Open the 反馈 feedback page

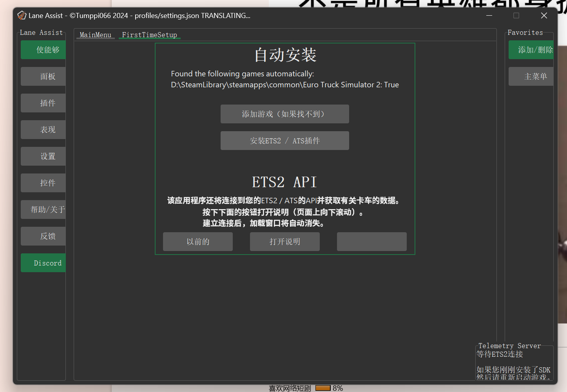[x=43, y=236]
